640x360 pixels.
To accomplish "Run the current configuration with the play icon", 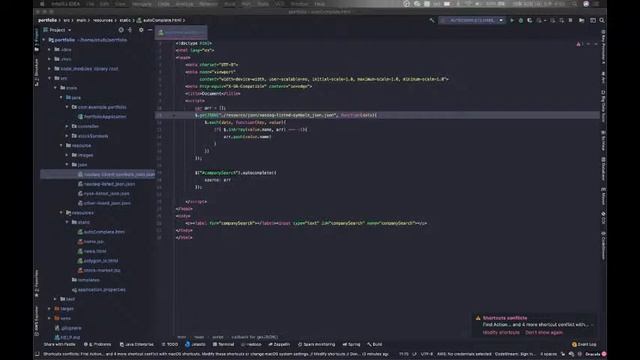I will [512, 20].
